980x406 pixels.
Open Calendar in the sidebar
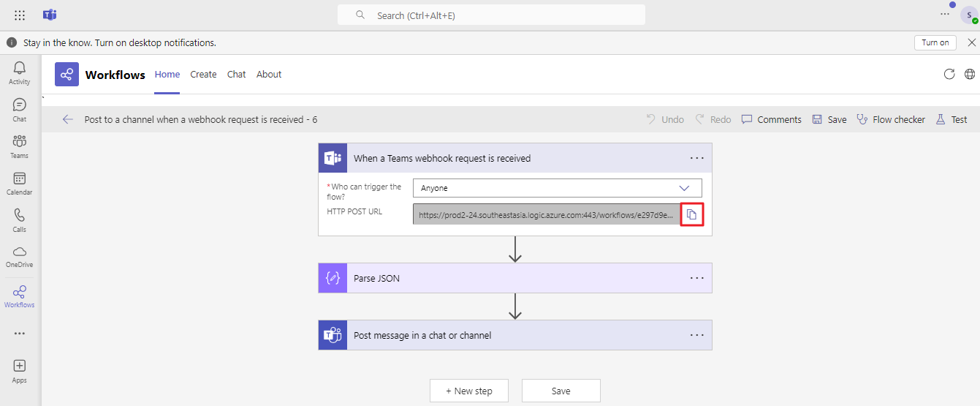pos(20,183)
